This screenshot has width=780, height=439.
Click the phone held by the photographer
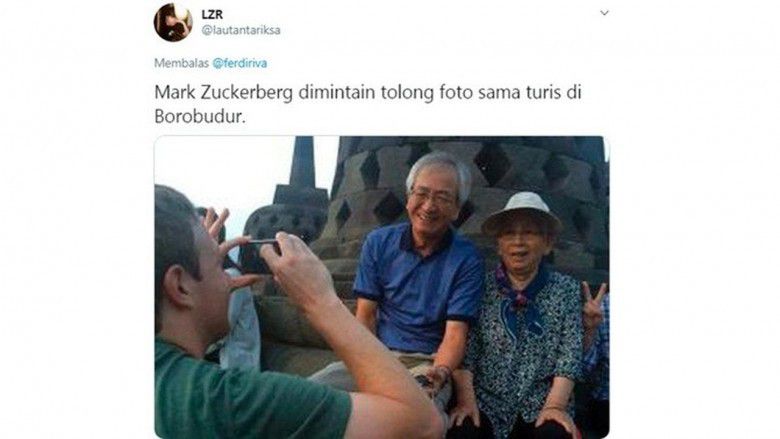pyautogui.click(x=259, y=256)
